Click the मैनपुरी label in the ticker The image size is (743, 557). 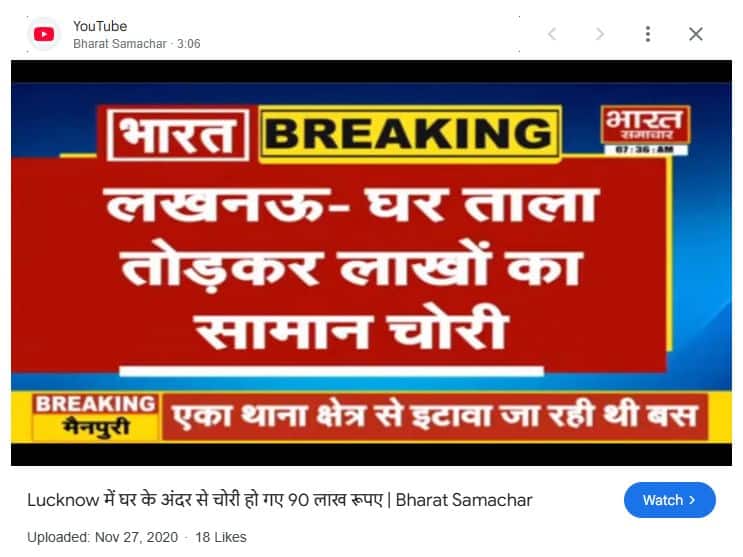pos(96,427)
